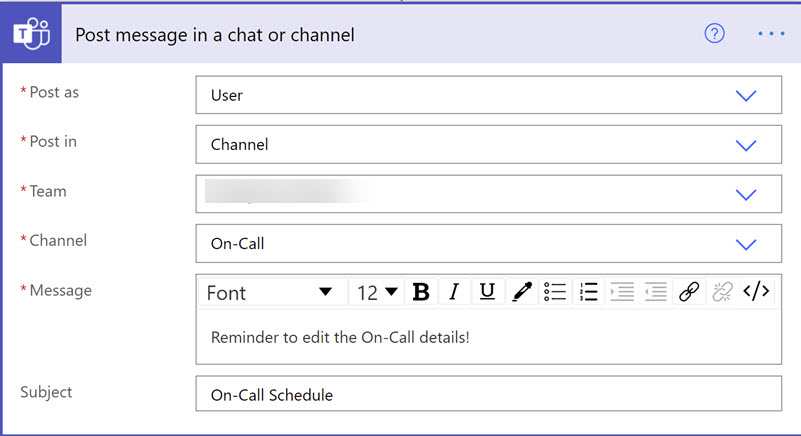Screen dimensions: 801x436
Task: Click the decrease indent icon
Action: coord(655,292)
